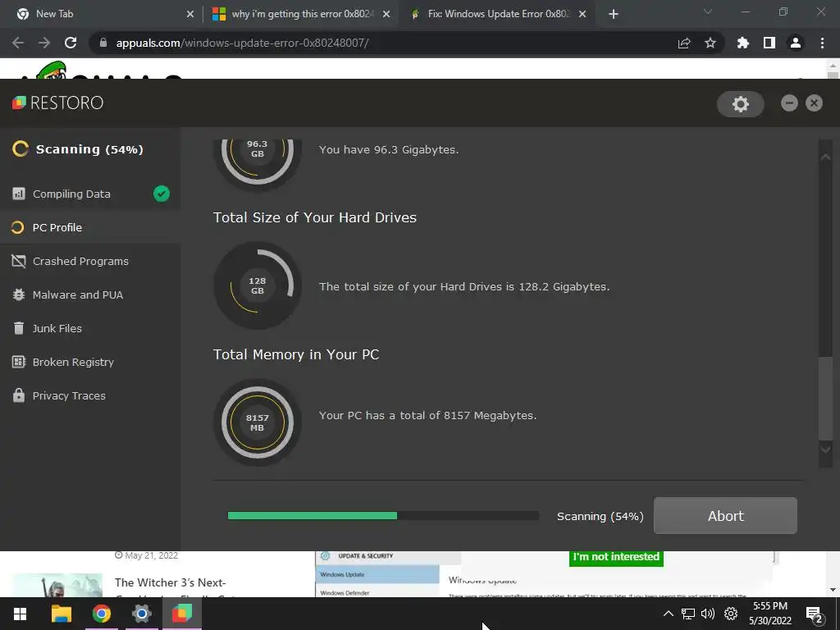Image resolution: width=840 pixels, height=630 pixels.
Task: Select the Junk Files trash icon
Action: click(19, 328)
